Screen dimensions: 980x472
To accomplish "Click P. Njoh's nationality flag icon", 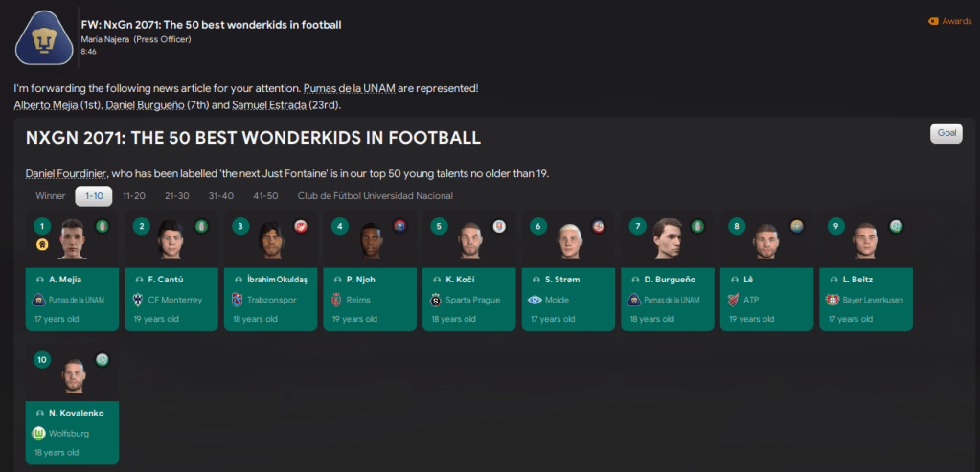I will coord(399,226).
